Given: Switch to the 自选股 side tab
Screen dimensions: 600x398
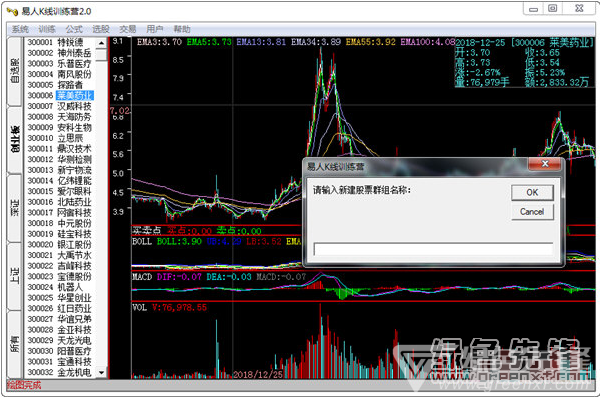Looking at the screenshot, I should (15, 71).
